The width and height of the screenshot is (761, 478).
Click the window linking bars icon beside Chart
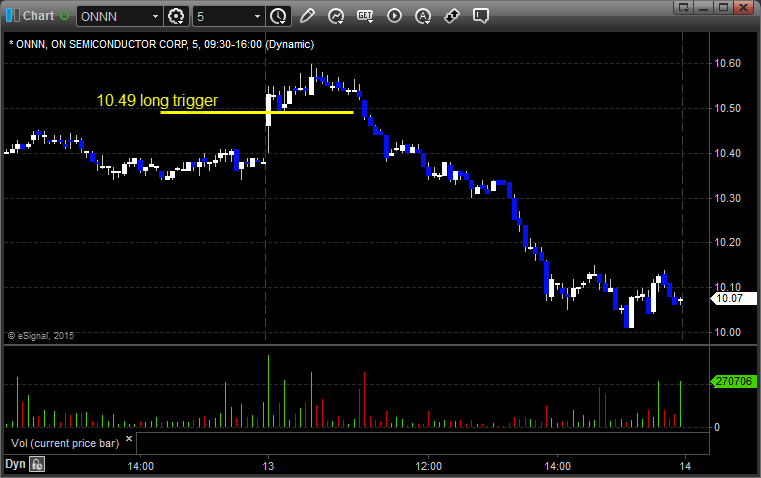coord(13,16)
